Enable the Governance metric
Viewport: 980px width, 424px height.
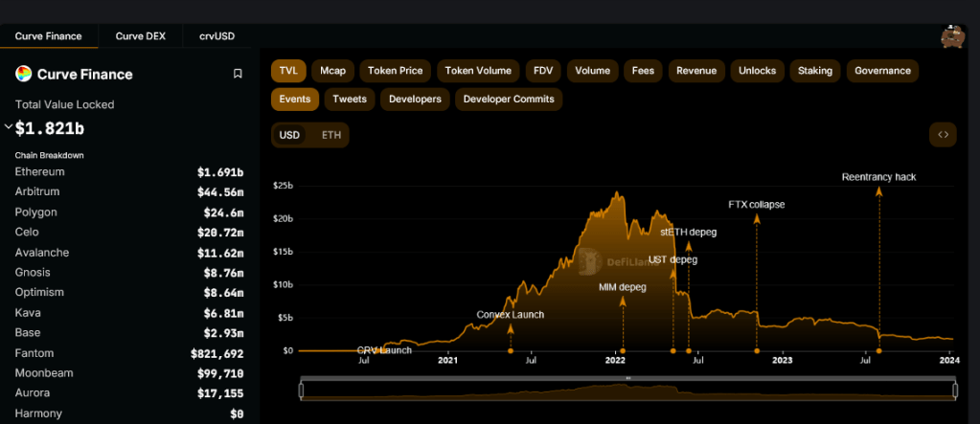[x=882, y=70]
